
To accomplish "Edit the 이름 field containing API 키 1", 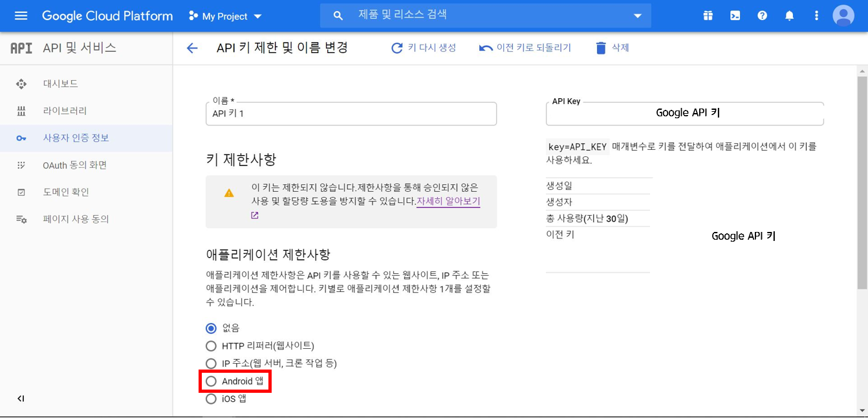I will point(351,113).
